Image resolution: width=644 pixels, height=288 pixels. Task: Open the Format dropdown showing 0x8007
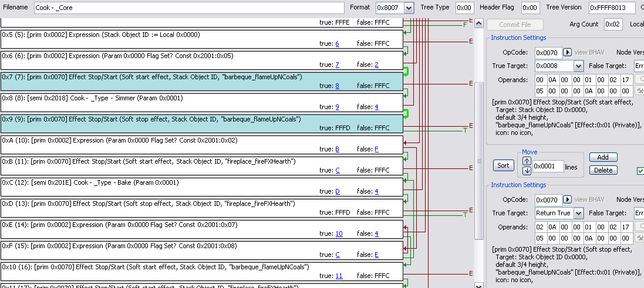coord(409,8)
